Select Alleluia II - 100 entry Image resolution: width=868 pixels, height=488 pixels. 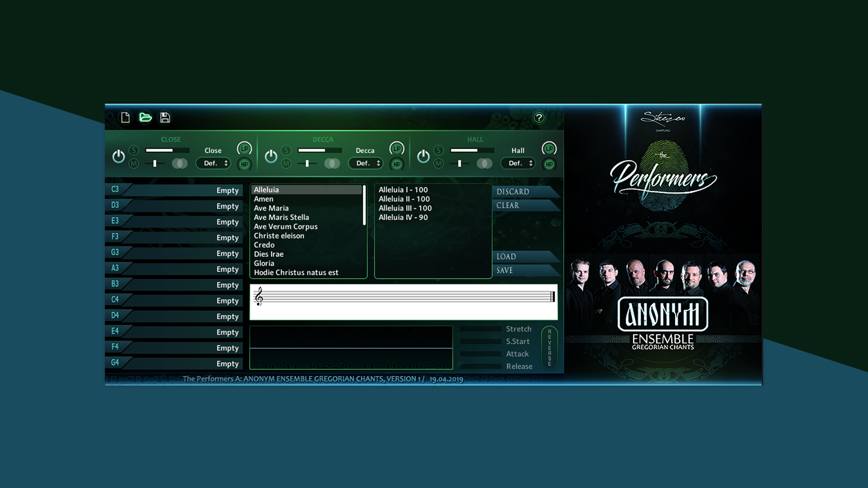tap(404, 199)
